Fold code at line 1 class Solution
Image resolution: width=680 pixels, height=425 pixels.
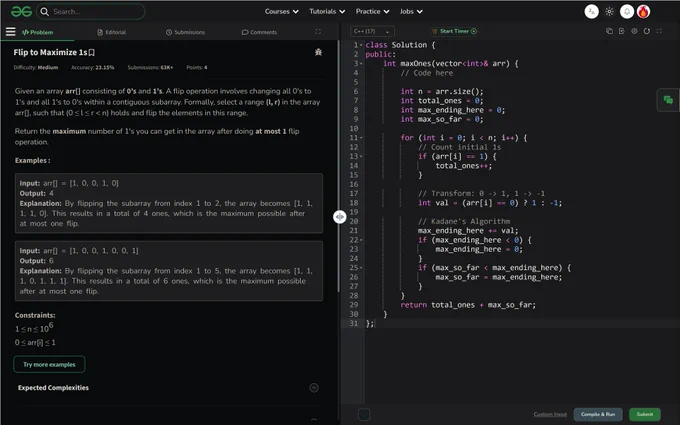(x=361, y=45)
